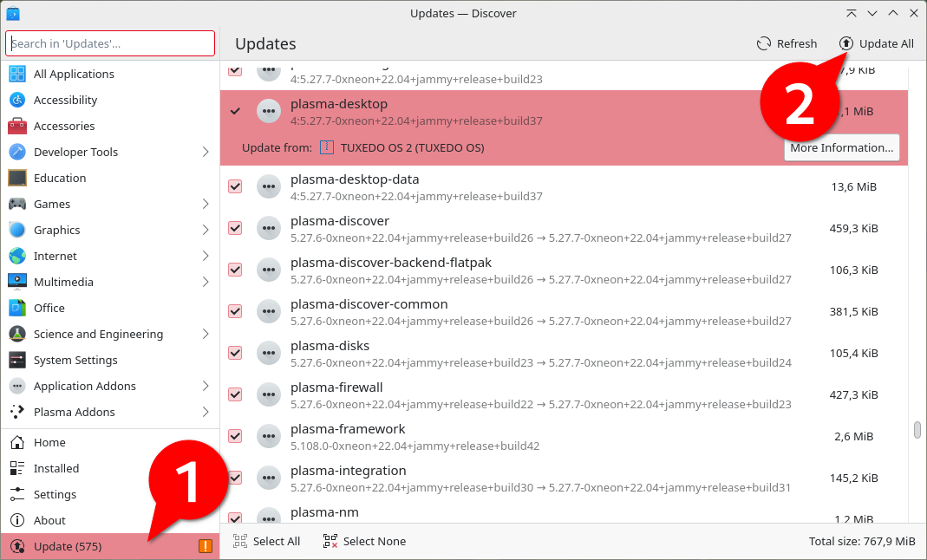Click the search field for Updates
Image resolution: width=927 pixels, height=560 pixels.
coord(109,43)
